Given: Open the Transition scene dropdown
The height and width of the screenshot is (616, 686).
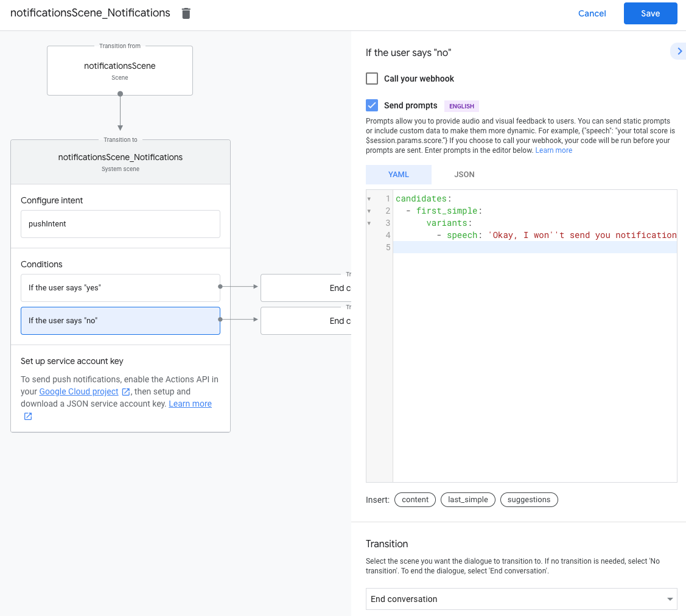Looking at the screenshot, I should click(x=521, y=599).
